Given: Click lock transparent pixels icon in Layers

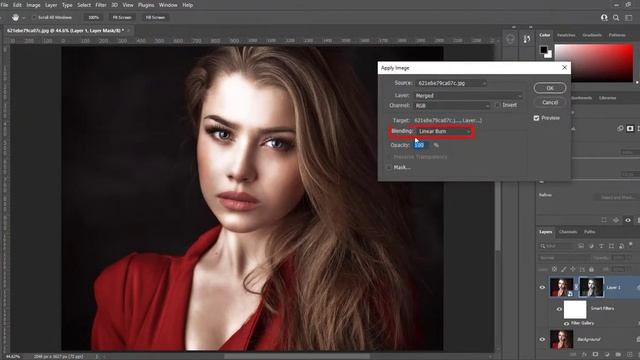Looking at the screenshot, I should (x=554, y=269).
